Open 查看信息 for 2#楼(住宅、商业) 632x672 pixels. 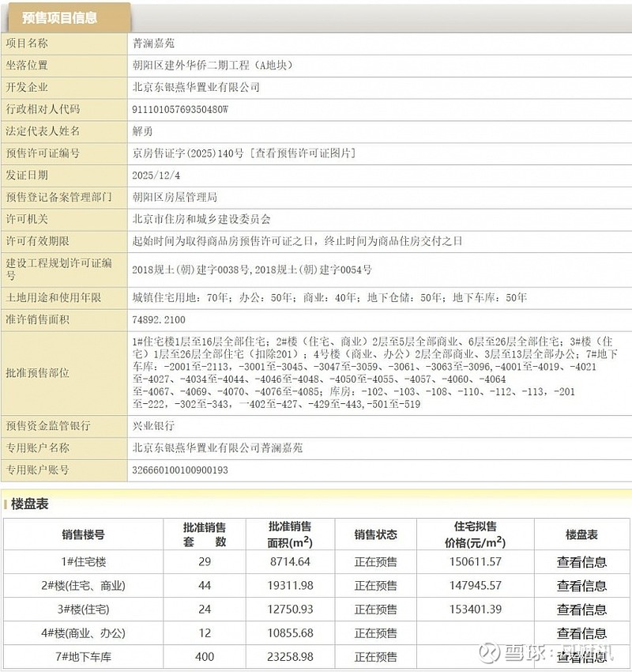[581, 585]
